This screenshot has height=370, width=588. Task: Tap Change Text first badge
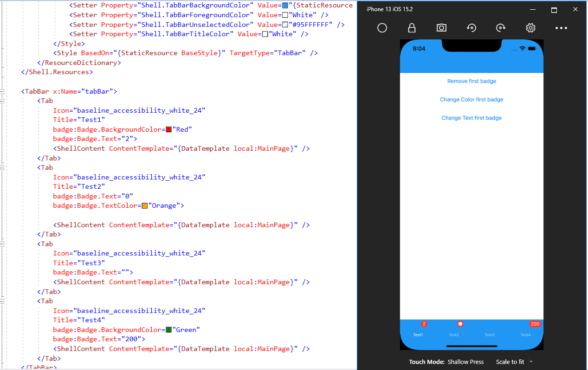pyautogui.click(x=472, y=118)
